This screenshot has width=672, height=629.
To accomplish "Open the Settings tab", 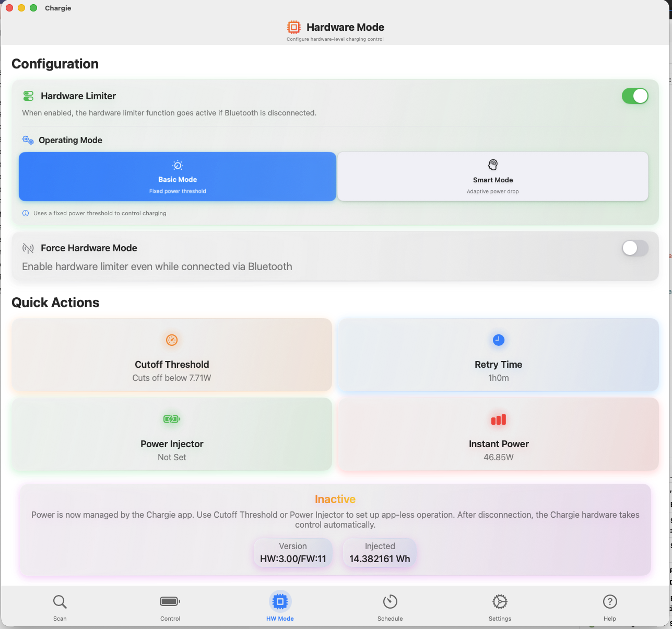I will (500, 607).
